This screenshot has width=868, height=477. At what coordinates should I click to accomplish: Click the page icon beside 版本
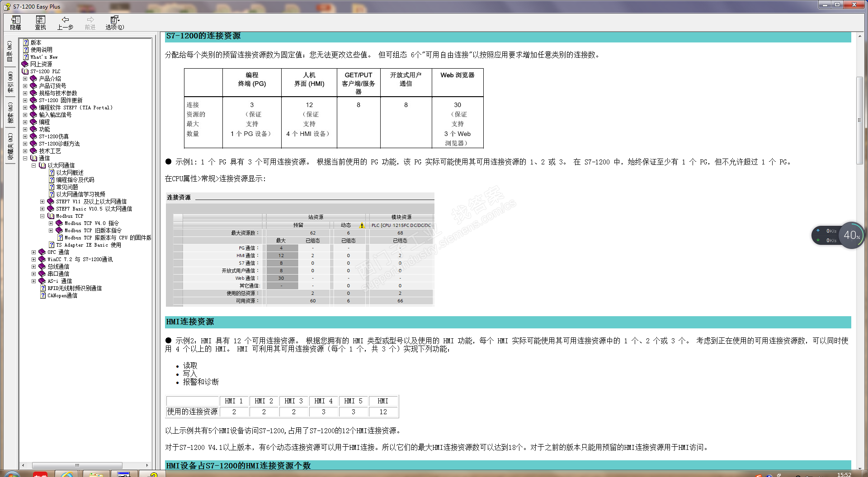26,42
